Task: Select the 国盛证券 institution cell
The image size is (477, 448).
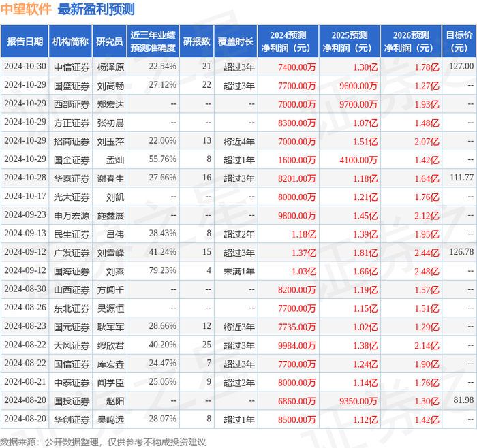Action: pyautogui.click(x=72, y=86)
